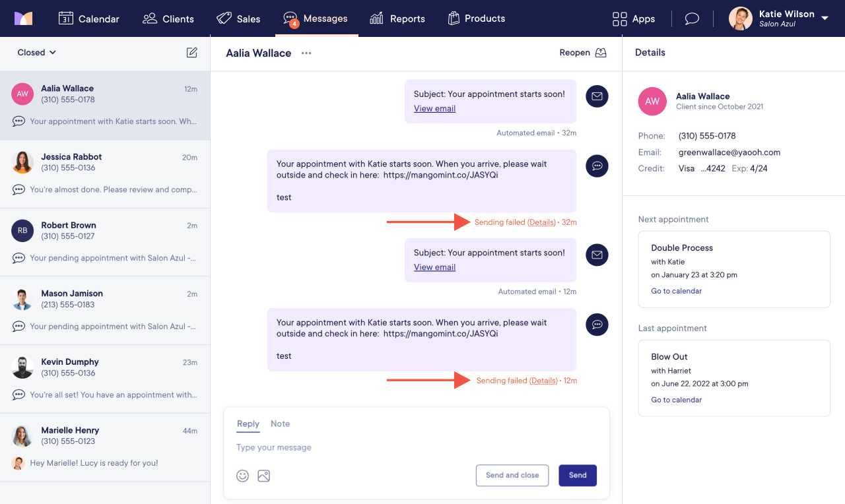The width and height of the screenshot is (845, 504).
Task: Click the Mangomint logo icon
Action: click(24, 18)
